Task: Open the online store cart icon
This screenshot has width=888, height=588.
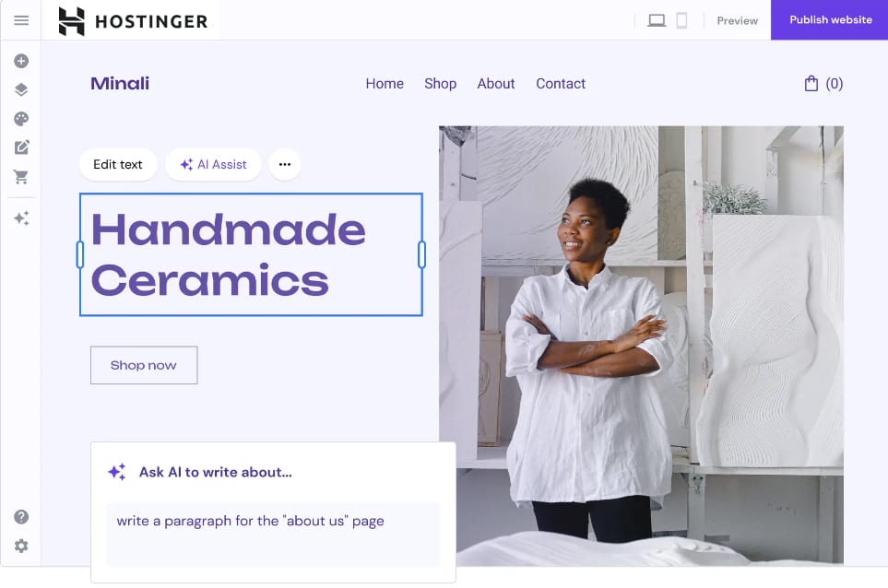Action: click(21, 177)
